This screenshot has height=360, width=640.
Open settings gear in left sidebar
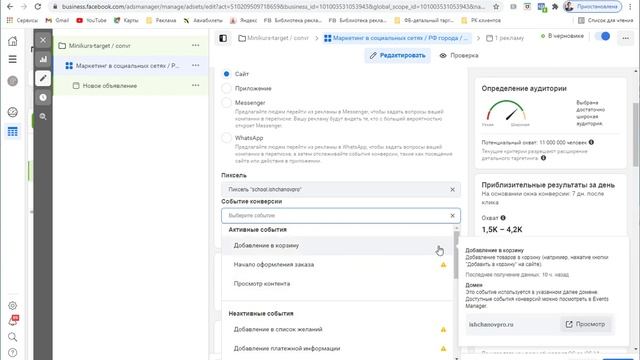13,306
